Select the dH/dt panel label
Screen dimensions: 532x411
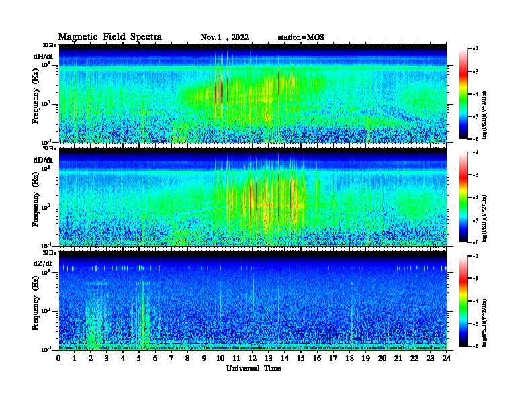tap(43, 56)
